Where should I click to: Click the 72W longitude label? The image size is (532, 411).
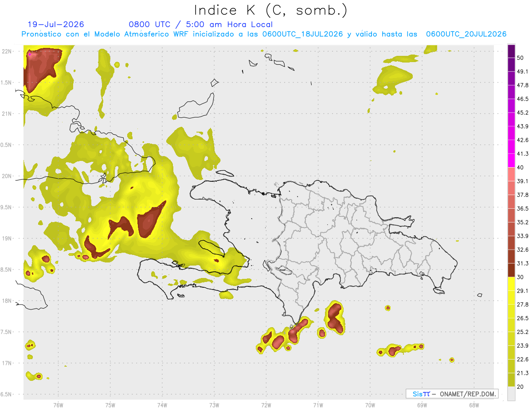266,405
